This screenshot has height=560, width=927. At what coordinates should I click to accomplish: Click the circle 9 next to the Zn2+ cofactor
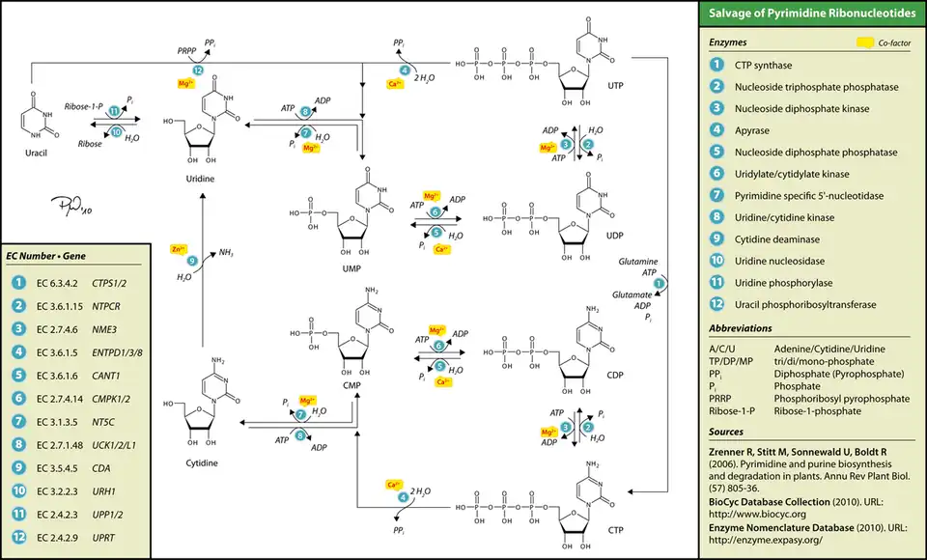tap(192, 260)
